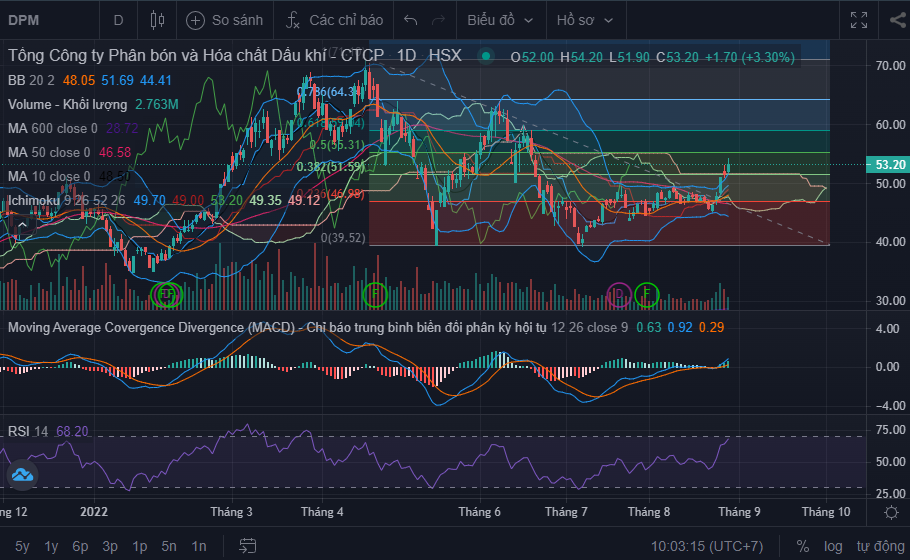Open chart settings gear icon
The width and height of the screenshot is (910, 560).
891,512
